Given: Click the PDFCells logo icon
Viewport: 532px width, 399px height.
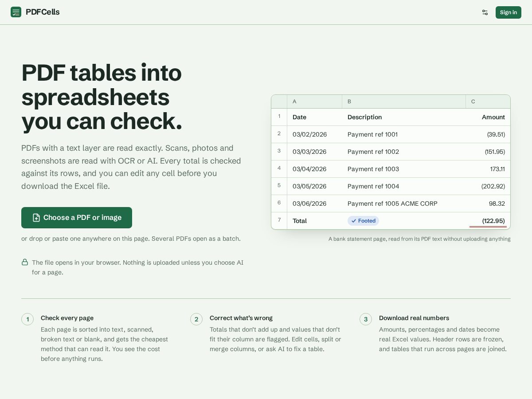Looking at the screenshot, I should (x=16, y=12).
